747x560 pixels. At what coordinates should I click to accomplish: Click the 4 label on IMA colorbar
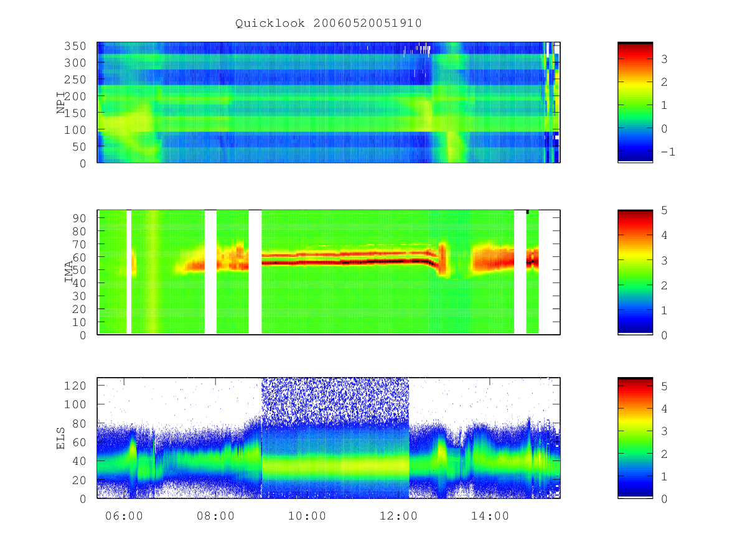tap(664, 235)
